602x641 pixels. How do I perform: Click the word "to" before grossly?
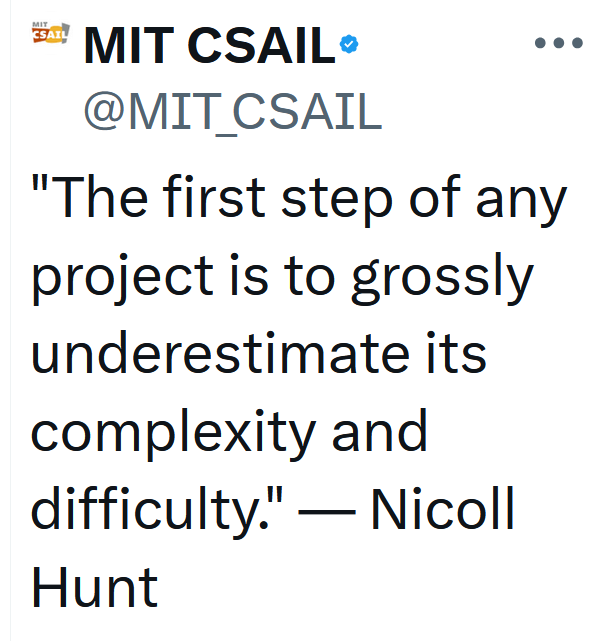pyautogui.click(x=316, y=277)
